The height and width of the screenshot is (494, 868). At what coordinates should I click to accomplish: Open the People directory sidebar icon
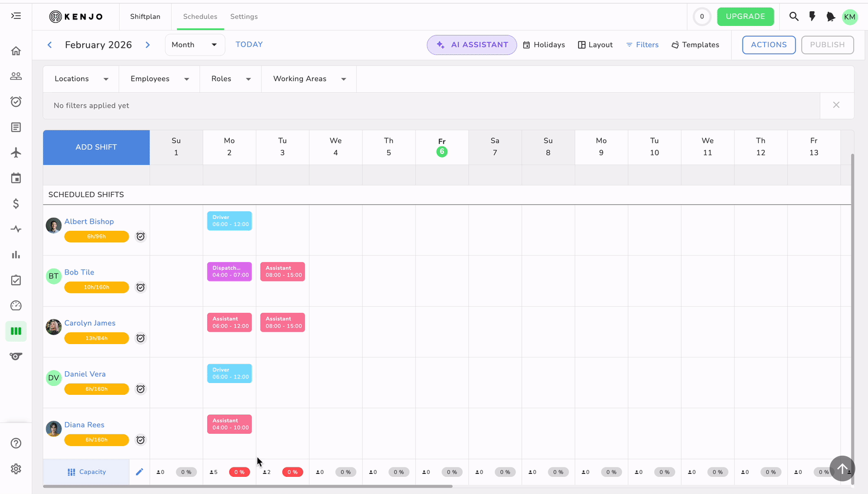pos(16,76)
